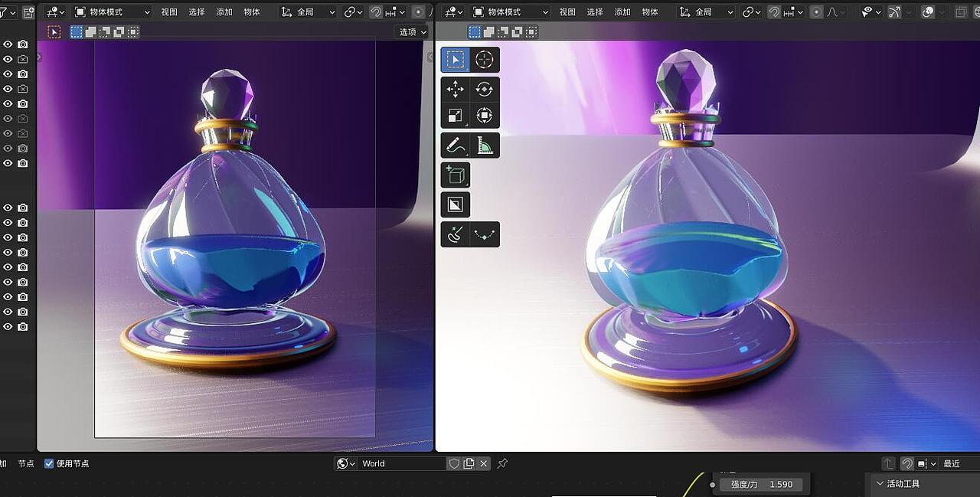Toggle gizmo display in right viewport
The height and width of the screenshot is (497, 980).
tap(893, 12)
